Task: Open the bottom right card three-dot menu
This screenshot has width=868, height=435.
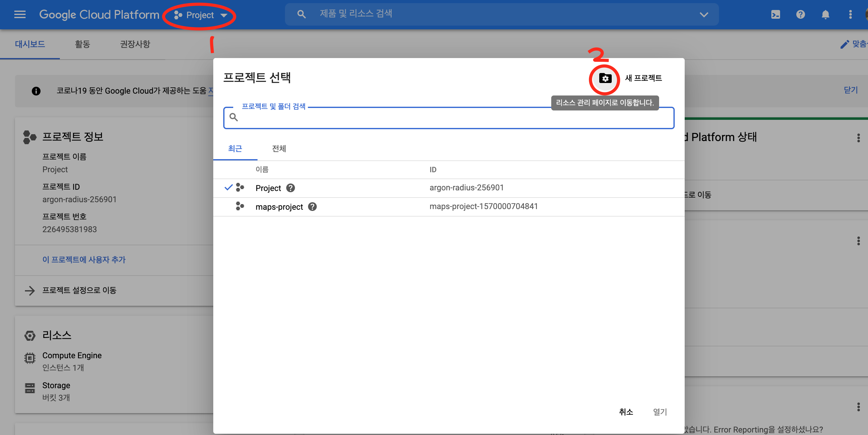Action: pyautogui.click(x=858, y=407)
